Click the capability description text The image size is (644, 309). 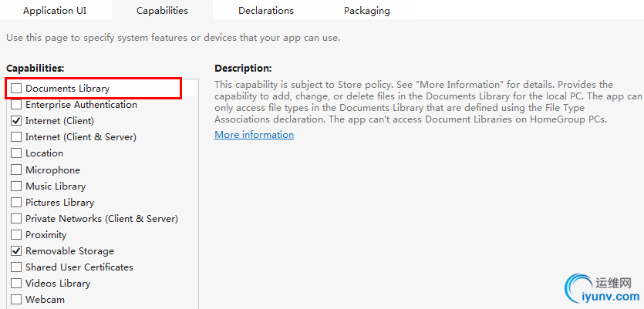(424, 102)
